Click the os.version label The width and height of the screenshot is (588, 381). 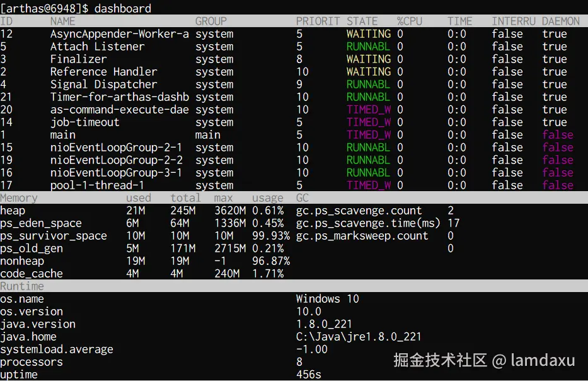(32, 312)
